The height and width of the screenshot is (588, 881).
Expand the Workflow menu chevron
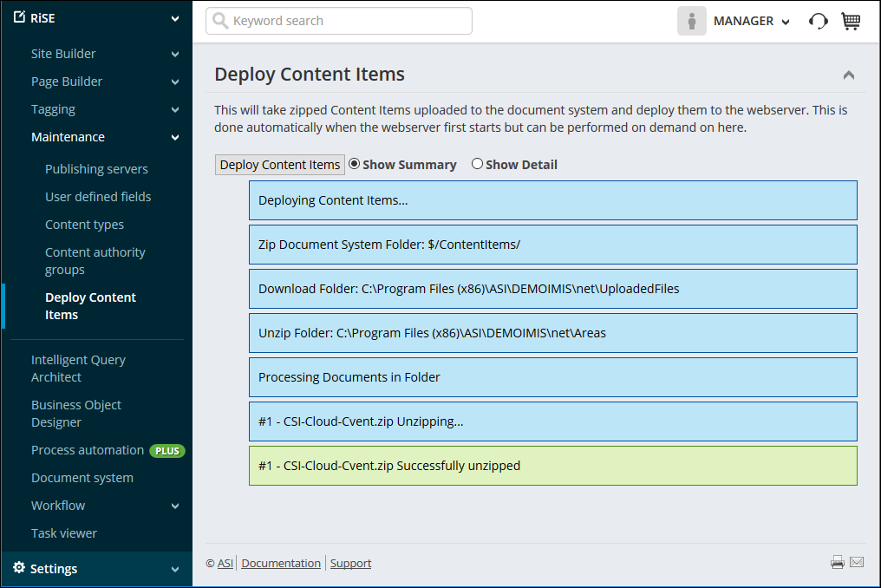pos(175,506)
